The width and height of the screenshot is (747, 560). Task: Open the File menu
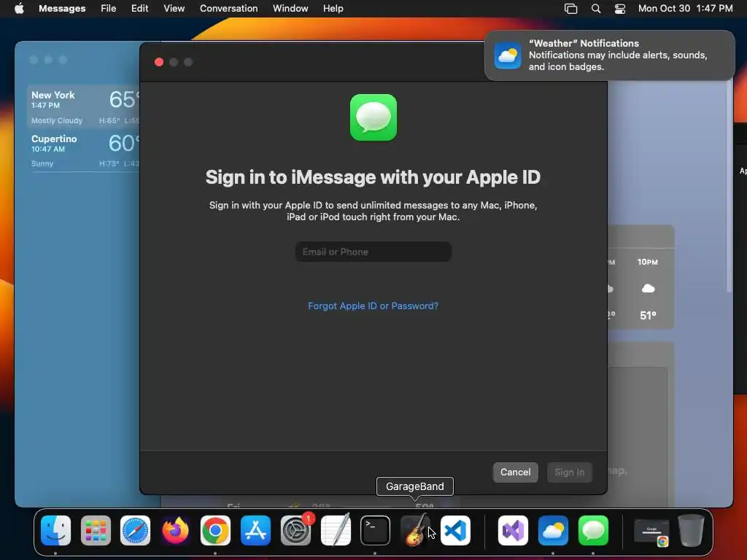[x=108, y=9]
